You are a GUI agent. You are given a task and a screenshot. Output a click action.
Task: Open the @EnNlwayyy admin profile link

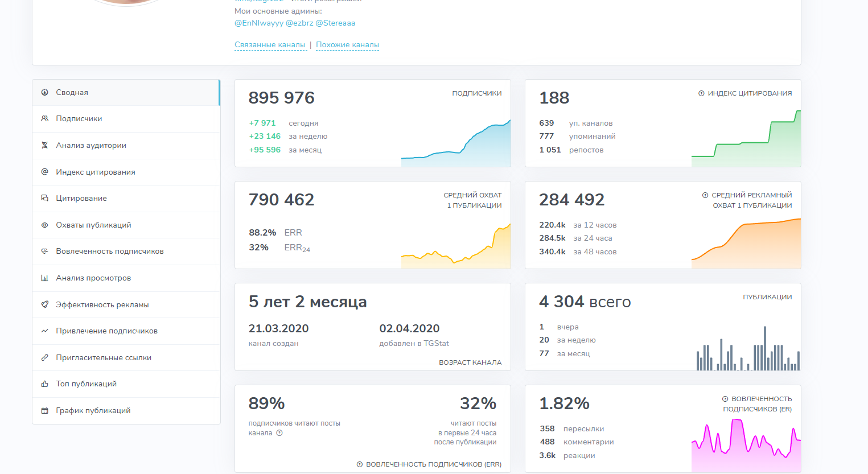tap(259, 23)
